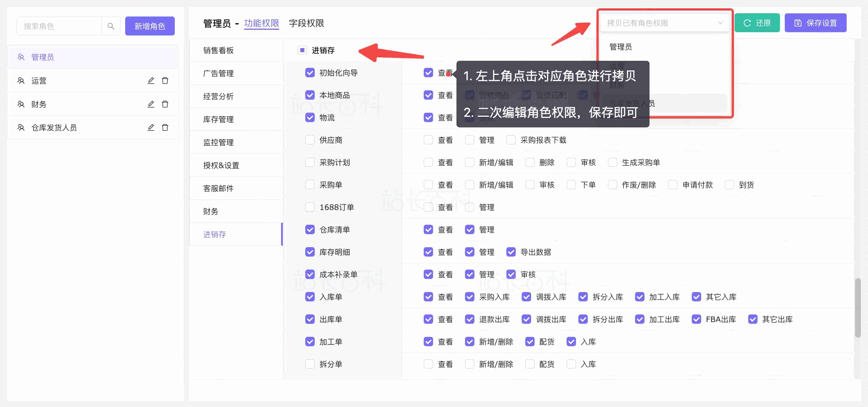Click edit pencil icon for 仓库发货人员 role
Screen dimensions: 868x407
151,127
